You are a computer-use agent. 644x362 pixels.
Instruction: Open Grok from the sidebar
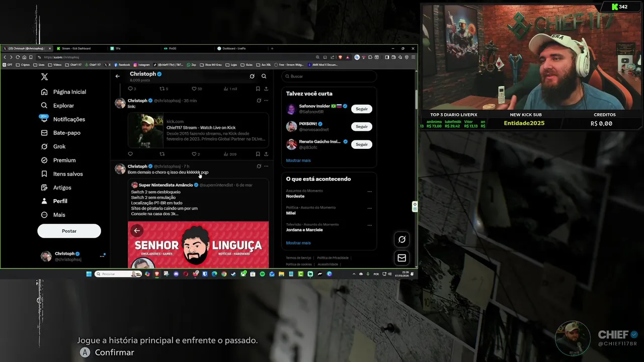(x=53, y=146)
